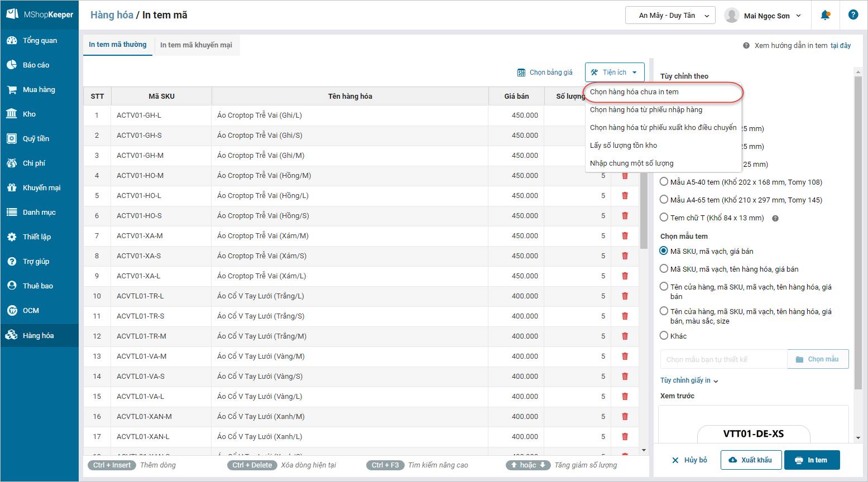Click Hàng hóa breadcrumb link

[112, 15]
